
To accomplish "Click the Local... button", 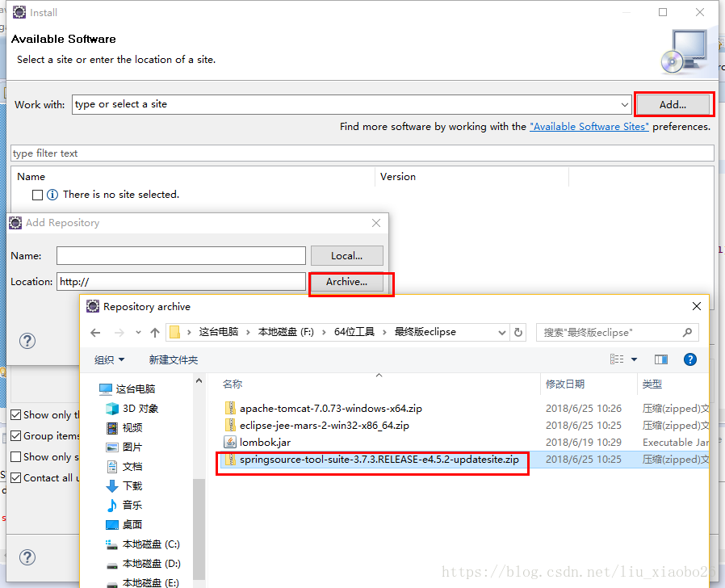I will point(347,256).
